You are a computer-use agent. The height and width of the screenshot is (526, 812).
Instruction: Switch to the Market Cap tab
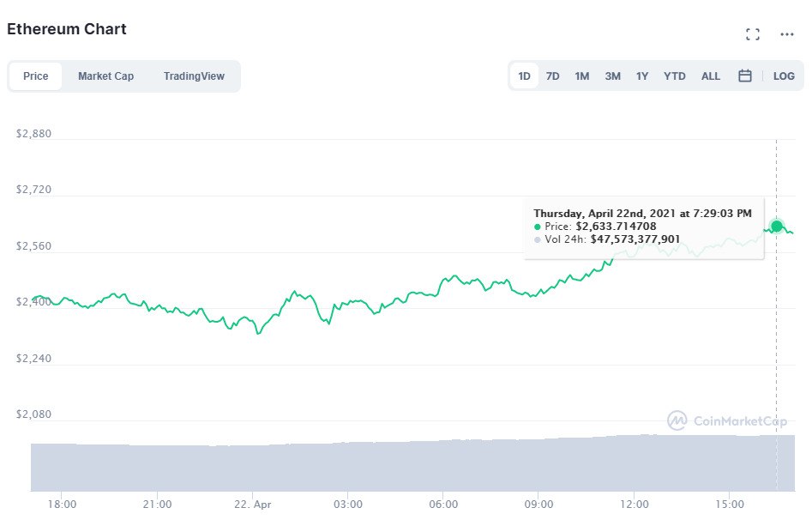(105, 76)
